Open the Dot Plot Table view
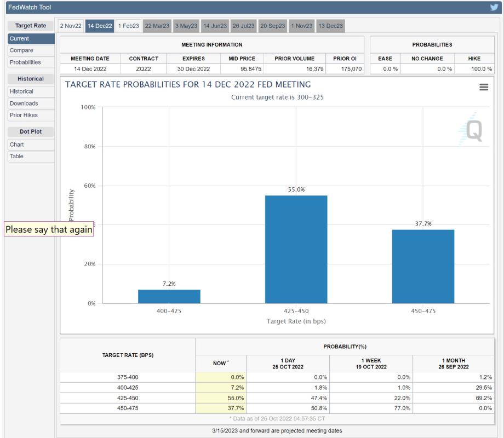The height and width of the screenshot is (438, 504). [17, 157]
